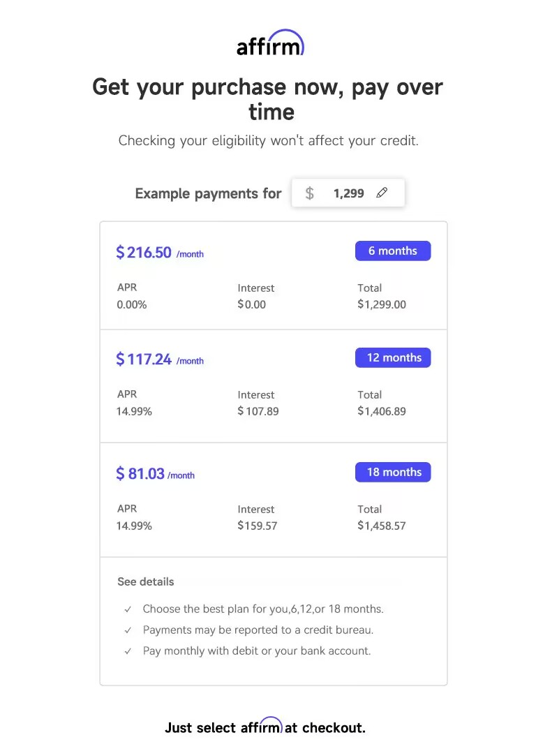Click the checkmark beside 'Pay monthly with debit'
536x756 pixels.
[x=128, y=651]
